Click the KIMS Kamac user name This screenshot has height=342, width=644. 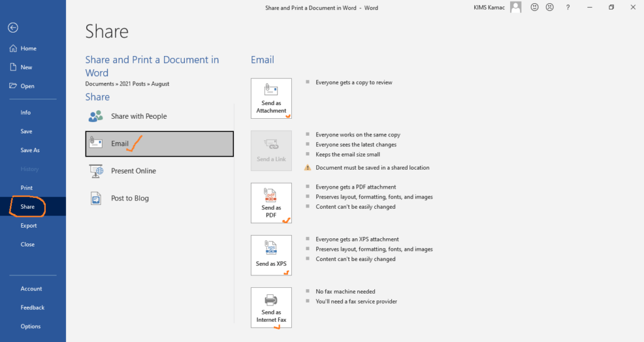pos(489,8)
